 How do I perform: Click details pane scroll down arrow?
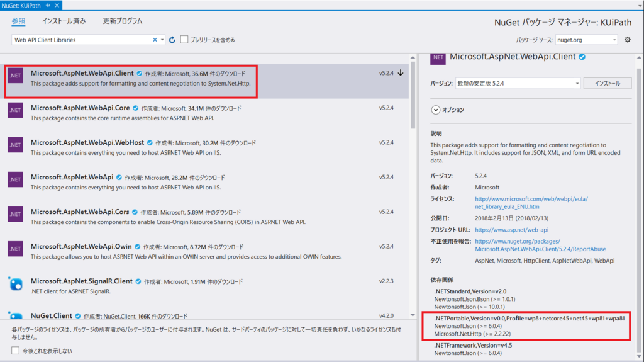[x=639, y=356]
